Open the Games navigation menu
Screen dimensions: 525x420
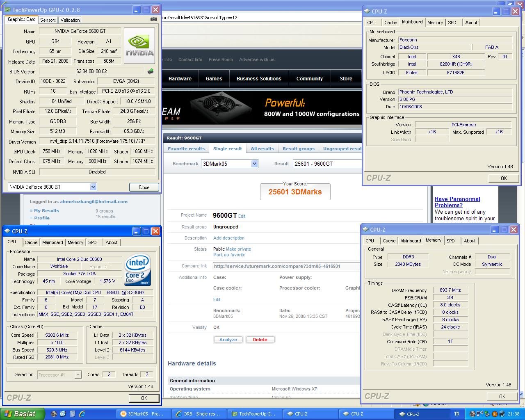(214, 78)
